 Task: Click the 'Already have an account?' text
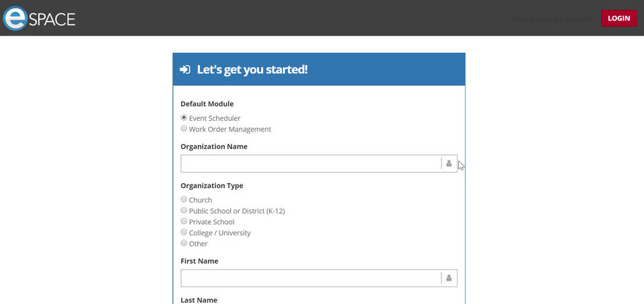click(551, 19)
